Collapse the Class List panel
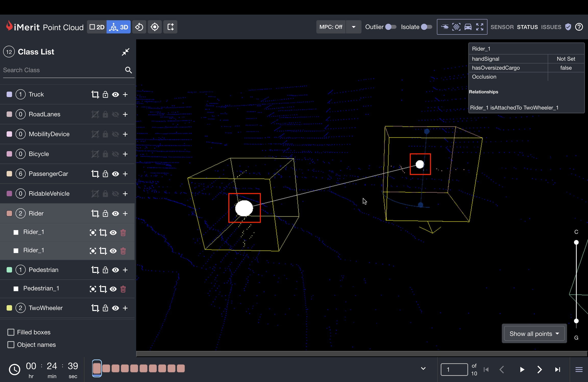The width and height of the screenshot is (588, 382). click(125, 52)
